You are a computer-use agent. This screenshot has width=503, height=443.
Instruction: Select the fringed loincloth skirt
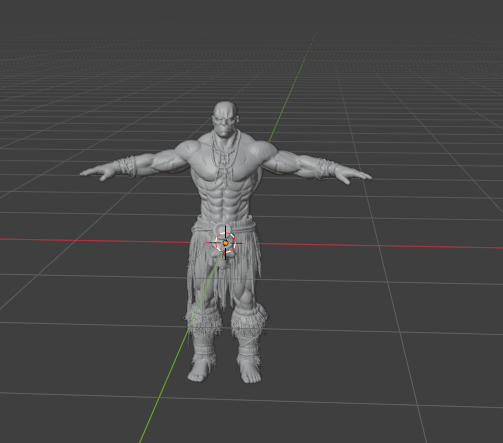pos(224,263)
